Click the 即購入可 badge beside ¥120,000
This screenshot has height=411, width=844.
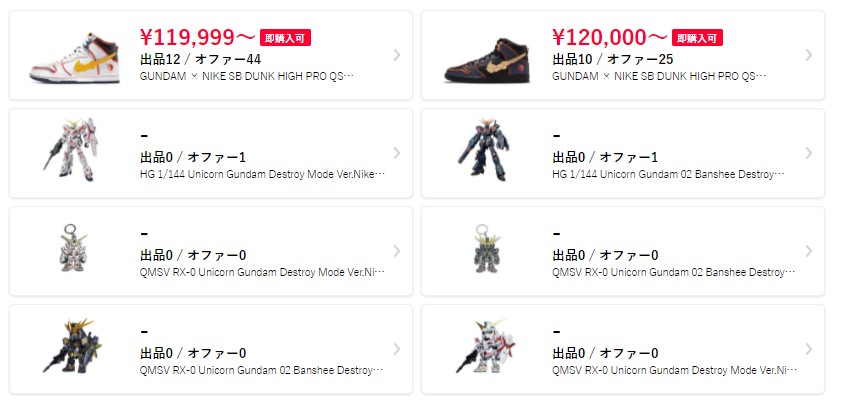[x=697, y=38]
